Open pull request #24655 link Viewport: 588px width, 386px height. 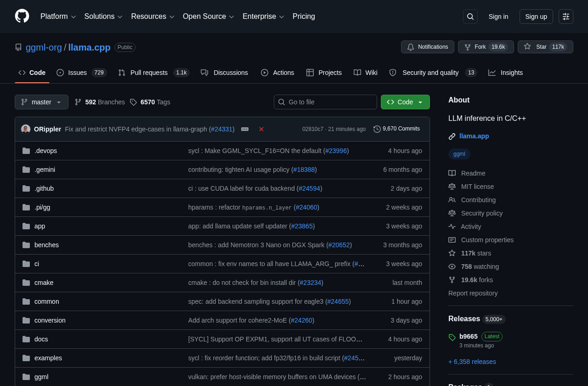(338, 301)
